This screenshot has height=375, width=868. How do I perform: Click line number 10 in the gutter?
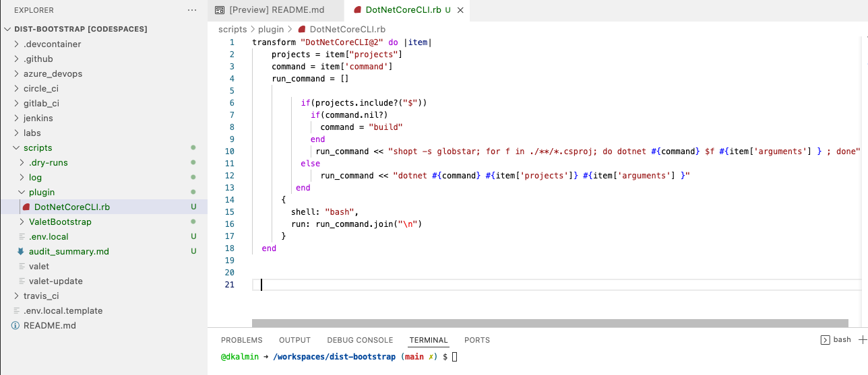pos(230,151)
